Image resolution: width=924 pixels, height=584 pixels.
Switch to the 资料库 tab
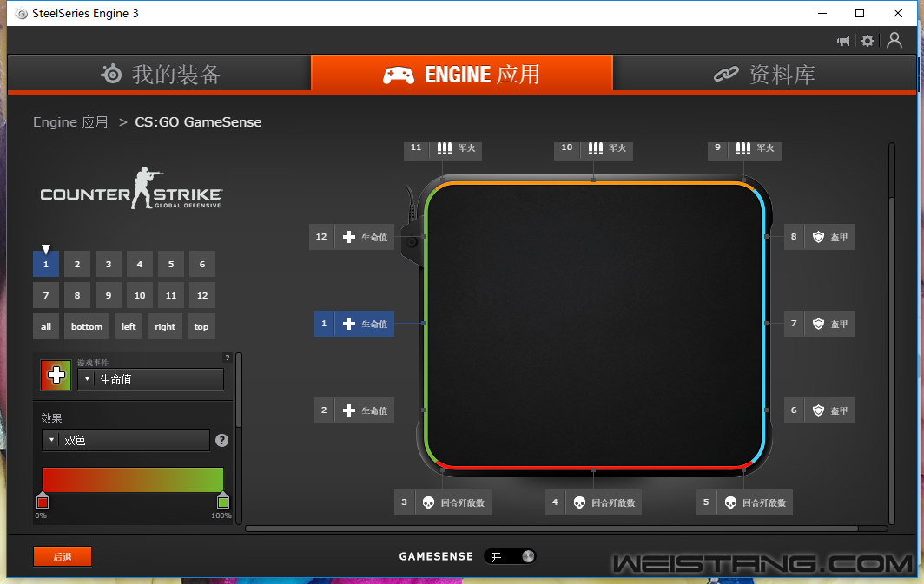(764, 74)
